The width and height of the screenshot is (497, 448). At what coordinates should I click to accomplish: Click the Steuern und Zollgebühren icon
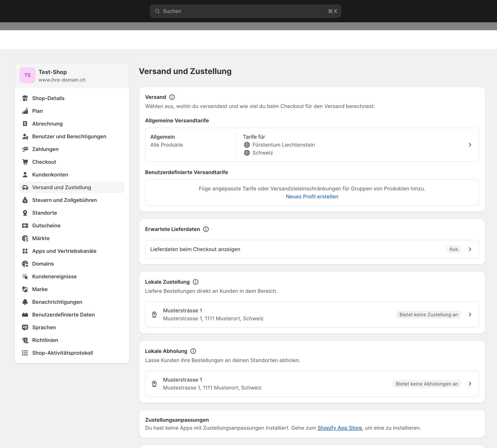click(25, 200)
